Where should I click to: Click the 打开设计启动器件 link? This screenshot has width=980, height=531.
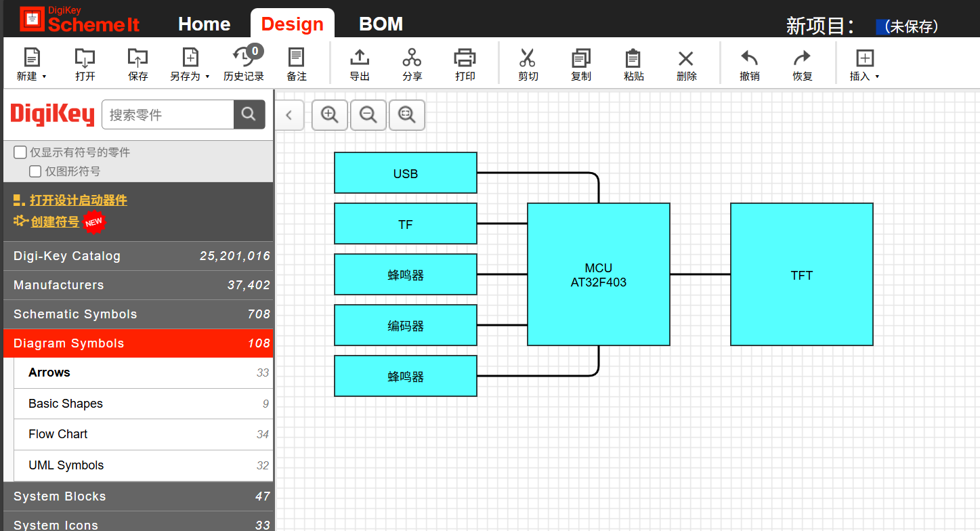(79, 200)
